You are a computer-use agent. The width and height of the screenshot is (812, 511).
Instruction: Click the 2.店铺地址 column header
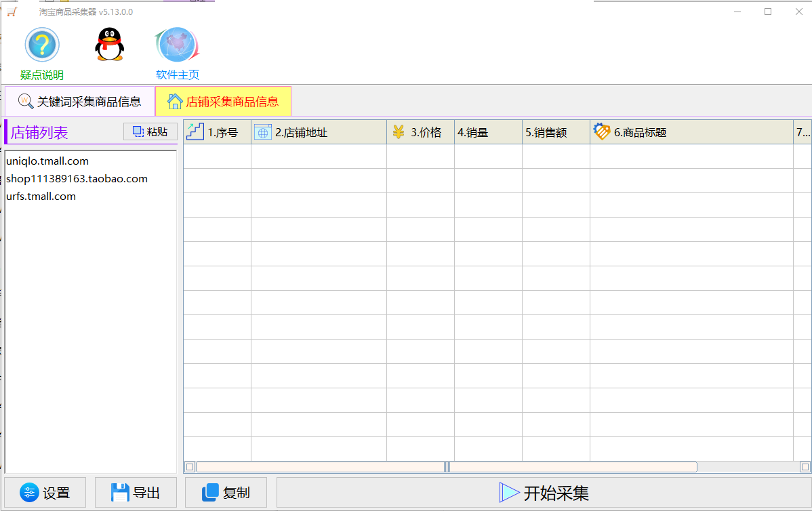tap(319, 132)
